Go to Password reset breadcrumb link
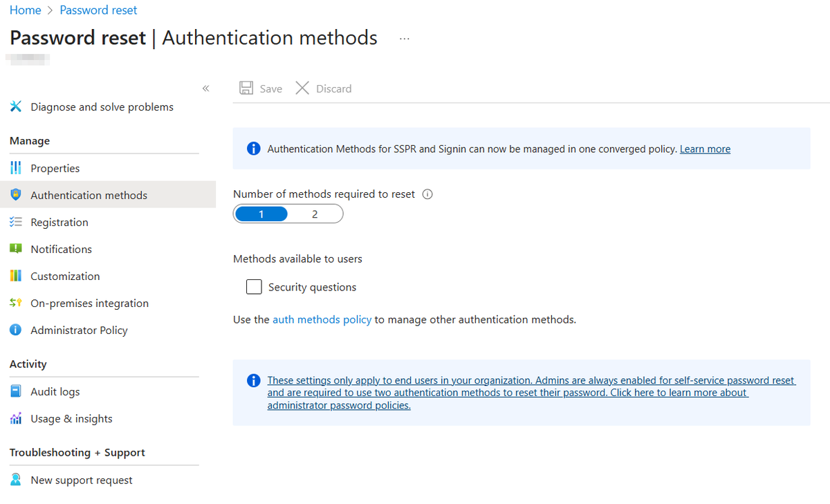830x504 pixels. 98,10
